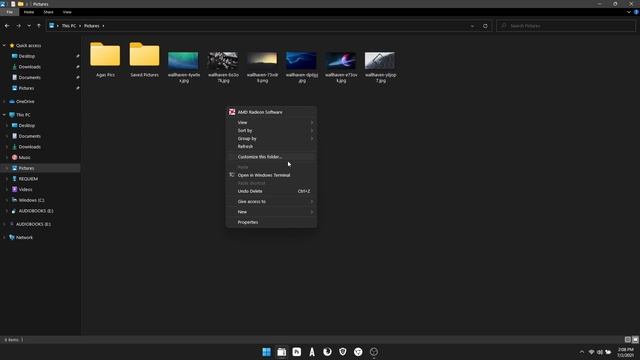The image size is (640, 360).
Task: Open the Saved Pictures folder
Action: tap(144, 60)
